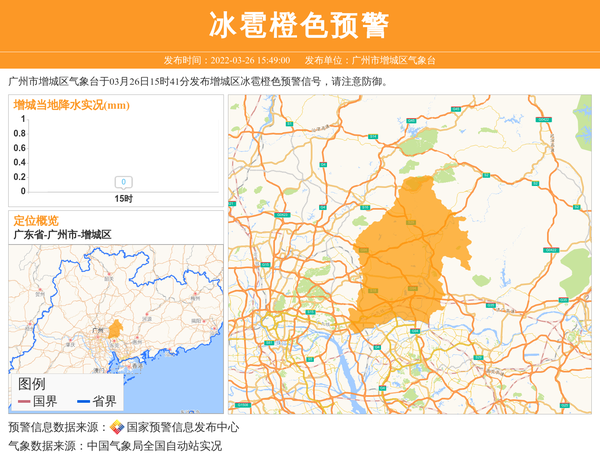Click the 冰雹橙色预警 page title
600x471 pixels.
coord(300,25)
